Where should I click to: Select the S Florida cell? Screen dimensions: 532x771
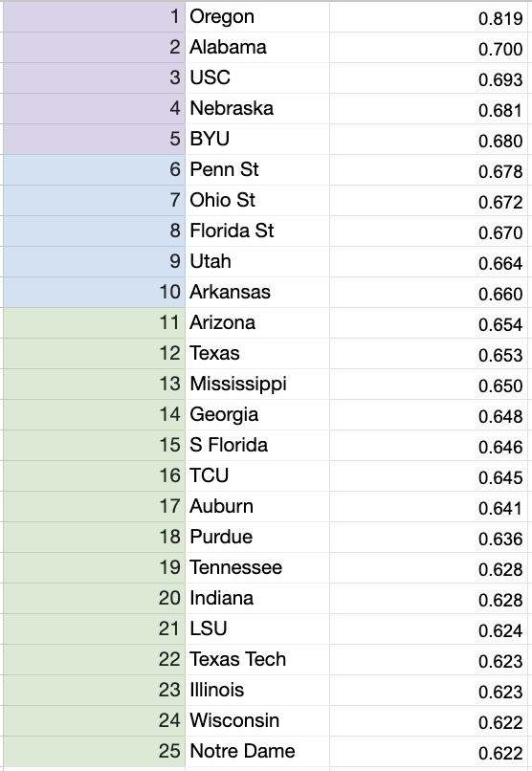tap(257, 446)
